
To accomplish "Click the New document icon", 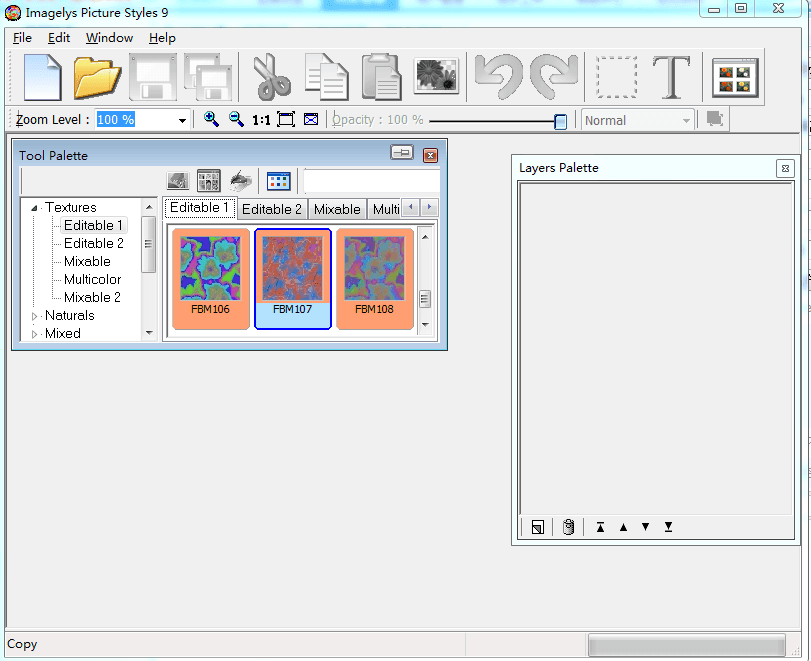I will [42, 77].
